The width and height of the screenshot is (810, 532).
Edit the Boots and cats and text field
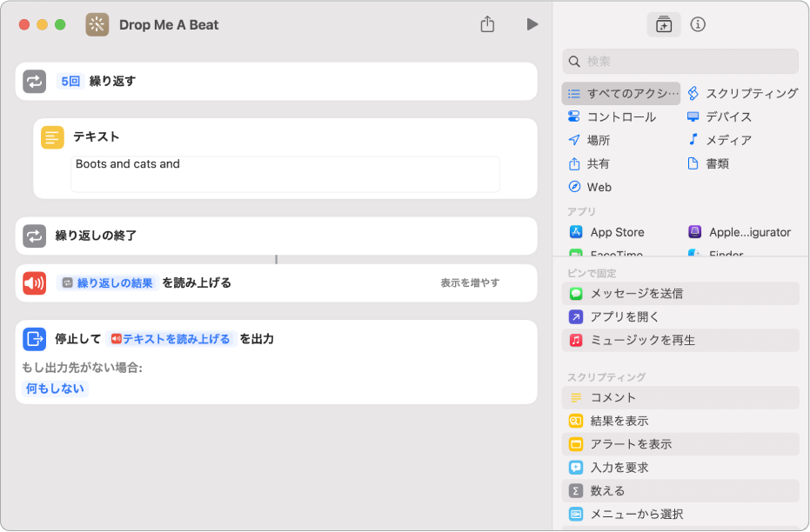285,174
